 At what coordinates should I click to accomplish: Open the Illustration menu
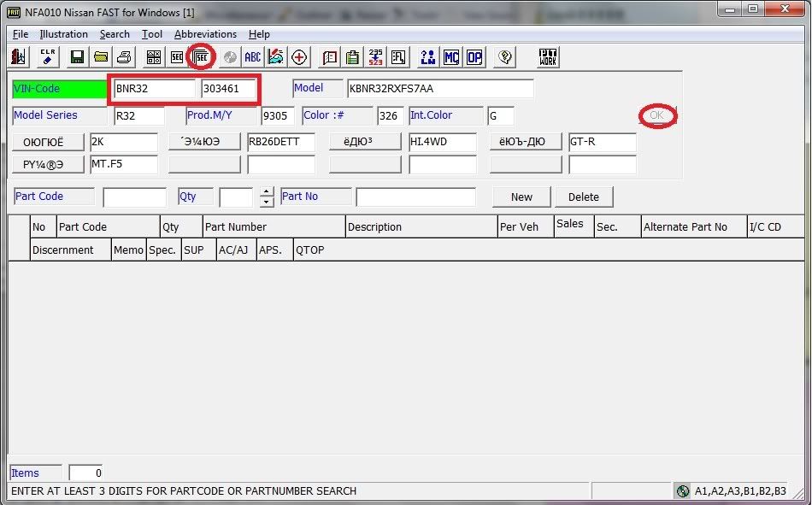tap(63, 34)
